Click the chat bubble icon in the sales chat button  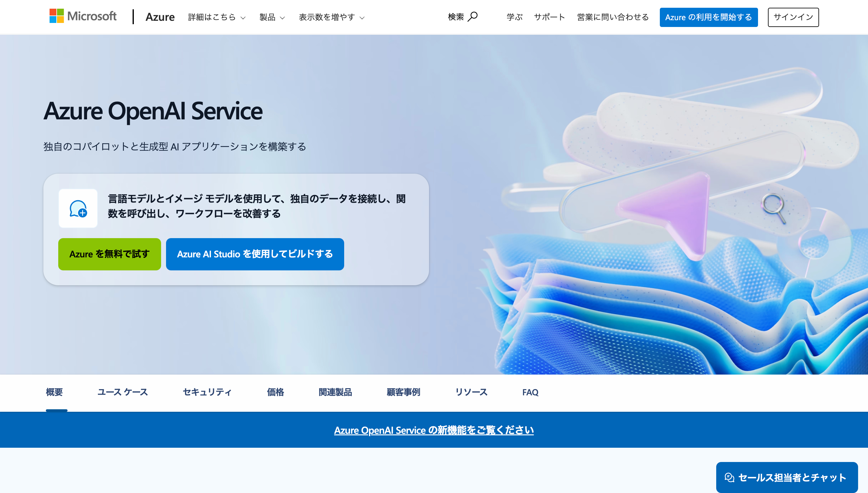click(x=729, y=477)
